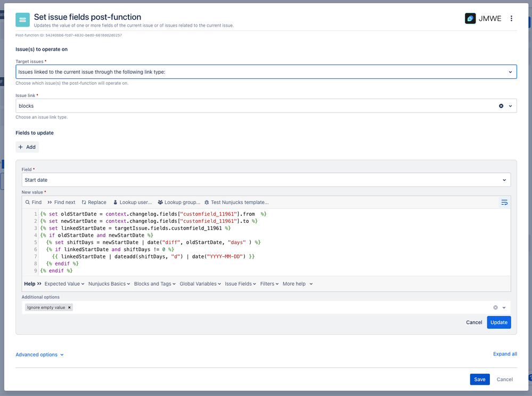
Task: Open Nunjucks Basics help menu
Action: click(x=109, y=284)
